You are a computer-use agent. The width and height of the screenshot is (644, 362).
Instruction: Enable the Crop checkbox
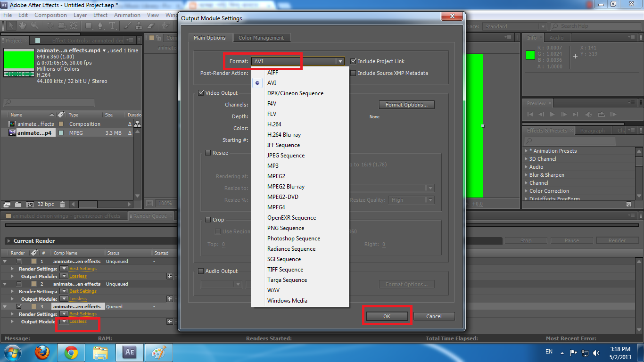[208, 220]
